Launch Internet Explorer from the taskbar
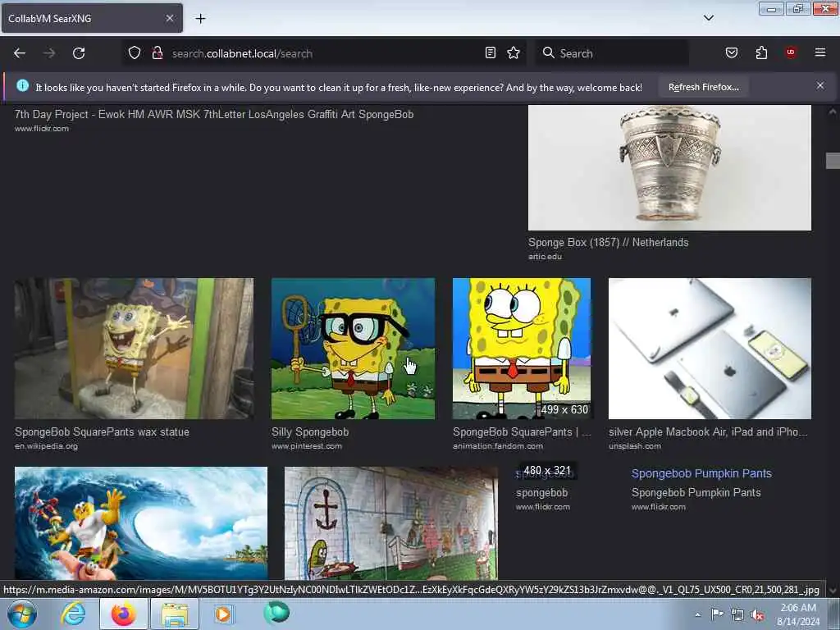 click(x=73, y=614)
